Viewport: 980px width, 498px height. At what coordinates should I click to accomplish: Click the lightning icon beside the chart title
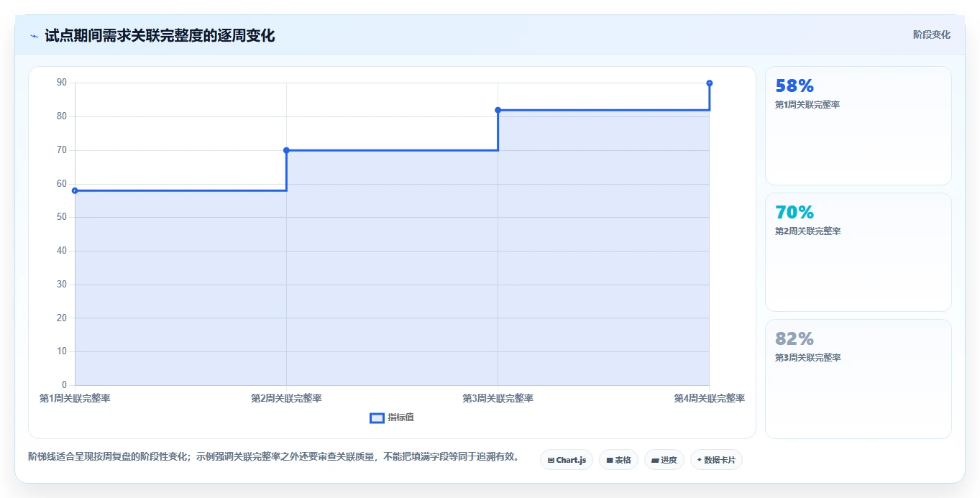click(x=34, y=36)
